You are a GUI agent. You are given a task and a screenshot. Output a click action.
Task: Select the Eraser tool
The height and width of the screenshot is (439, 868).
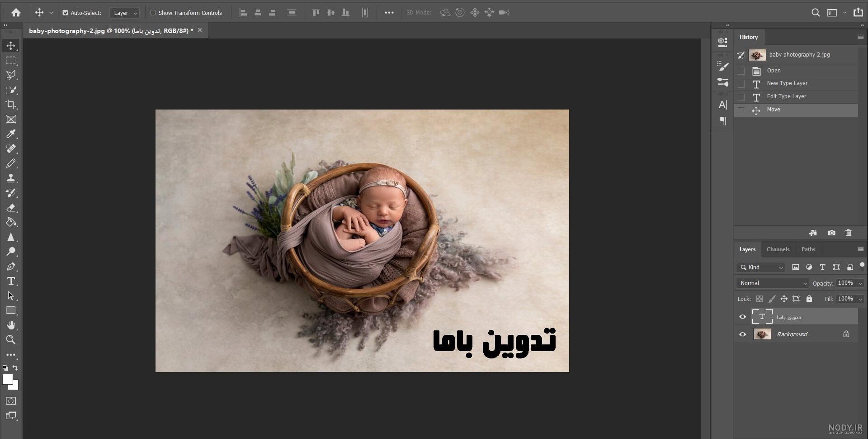[11, 208]
